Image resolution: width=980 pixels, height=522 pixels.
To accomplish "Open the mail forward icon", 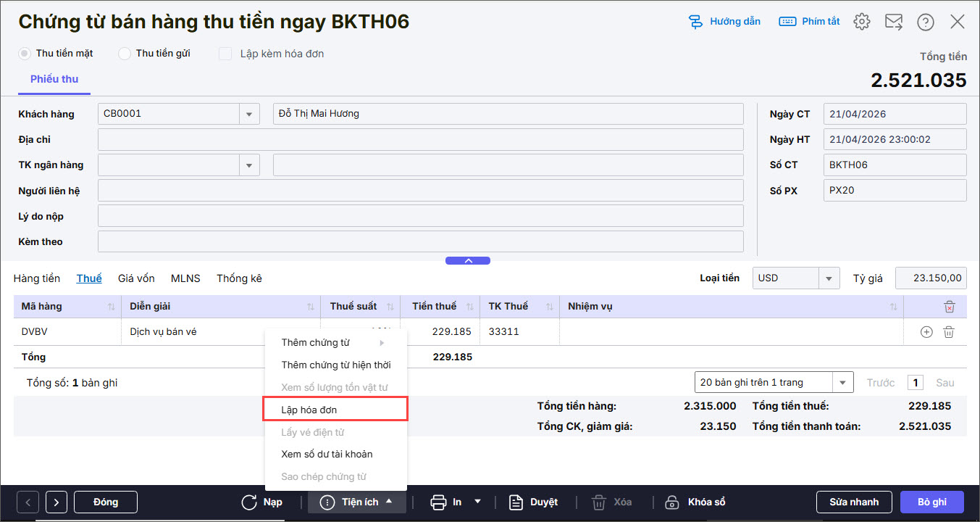I will (894, 22).
